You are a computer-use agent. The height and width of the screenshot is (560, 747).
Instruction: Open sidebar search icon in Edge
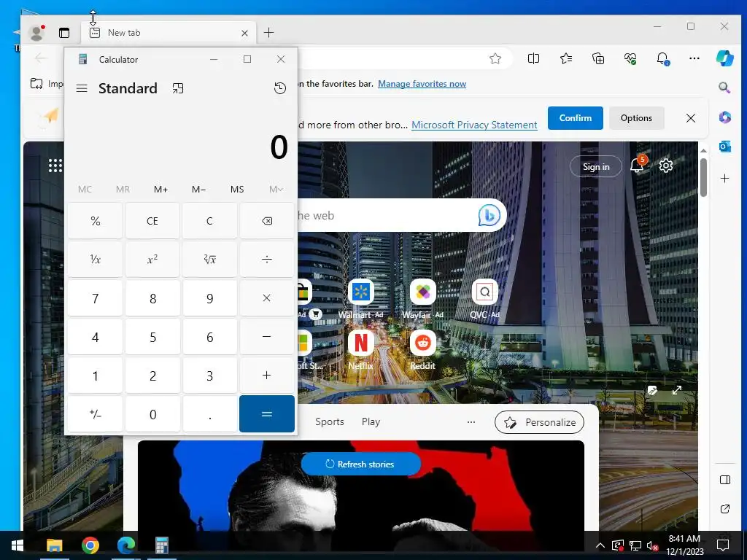coord(724,87)
